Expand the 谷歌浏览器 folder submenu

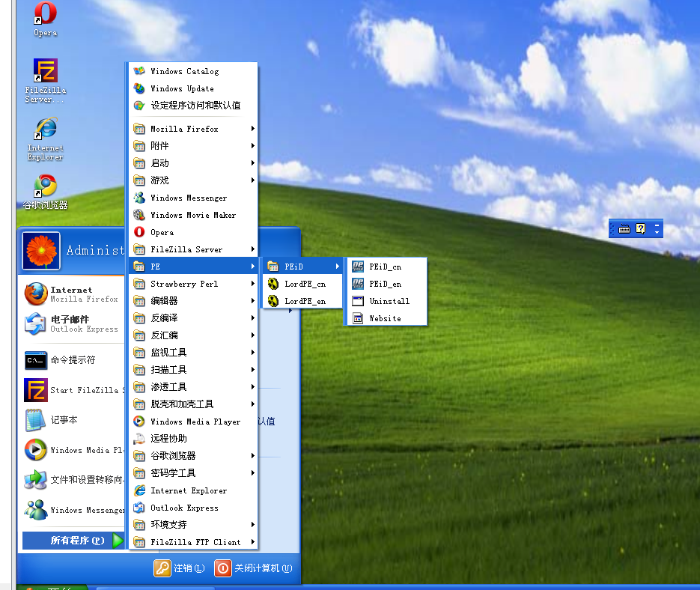(x=193, y=456)
